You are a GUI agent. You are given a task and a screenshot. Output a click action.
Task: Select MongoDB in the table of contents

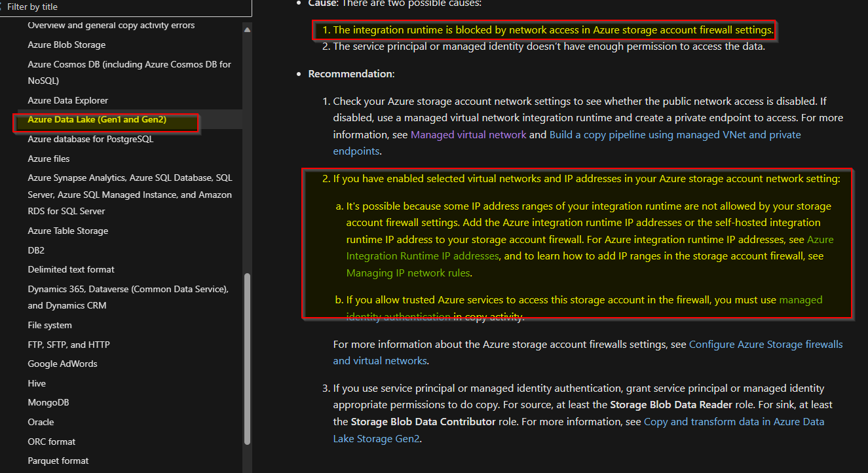(48, 403)
